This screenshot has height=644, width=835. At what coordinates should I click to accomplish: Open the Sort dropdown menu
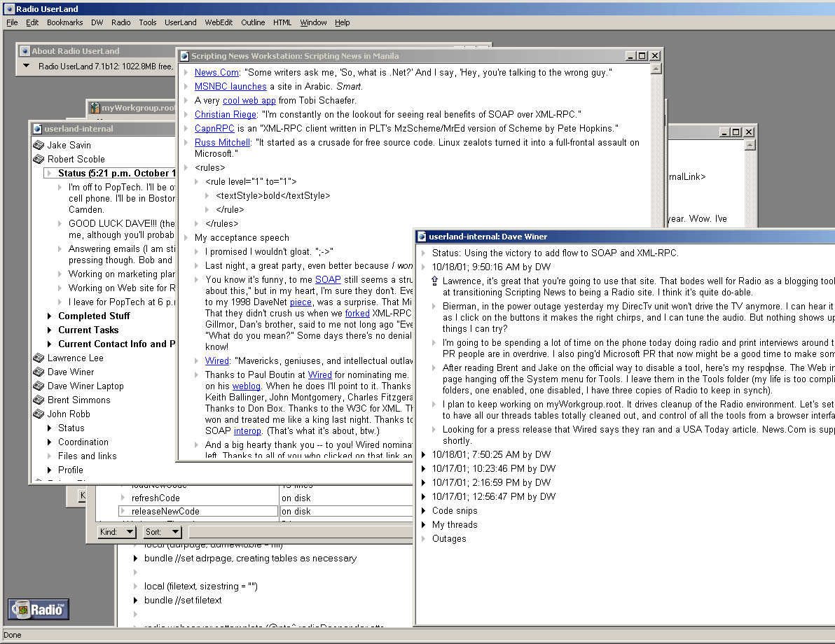162,532
